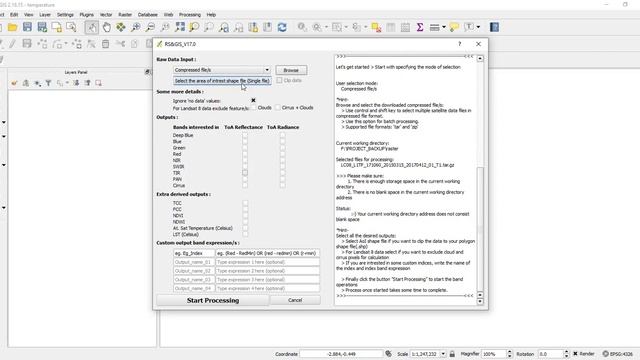Click the area of interest shape file field
640x360 pixels.
[222, 81]
